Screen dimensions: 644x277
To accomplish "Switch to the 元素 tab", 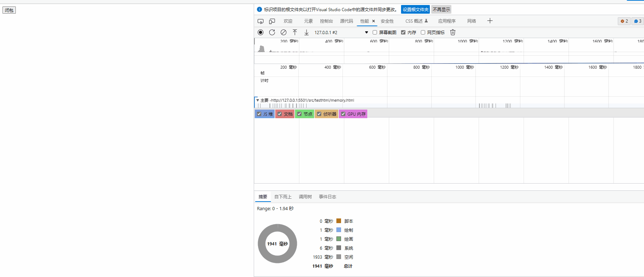I will click(308, 21).
